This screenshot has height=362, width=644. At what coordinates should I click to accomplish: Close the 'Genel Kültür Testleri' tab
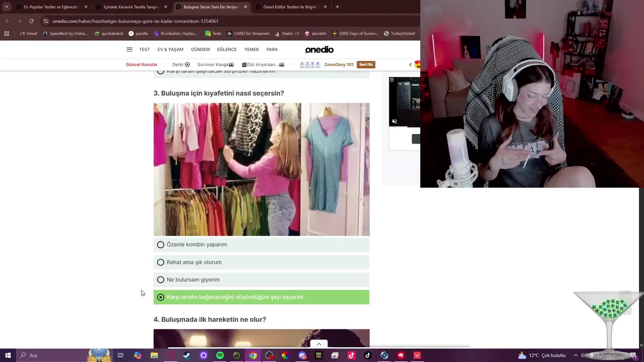tap(325, 7)
